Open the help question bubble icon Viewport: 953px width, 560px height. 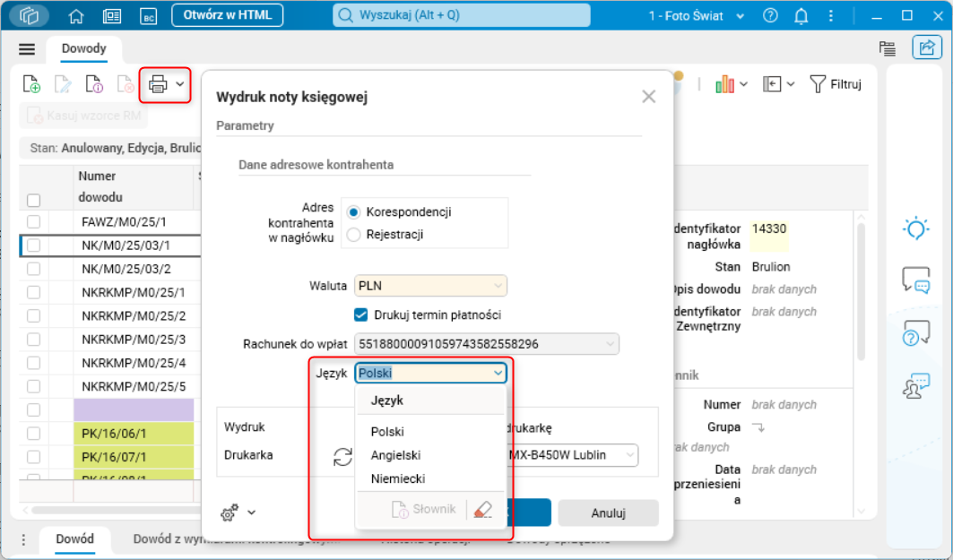[915, 332]
